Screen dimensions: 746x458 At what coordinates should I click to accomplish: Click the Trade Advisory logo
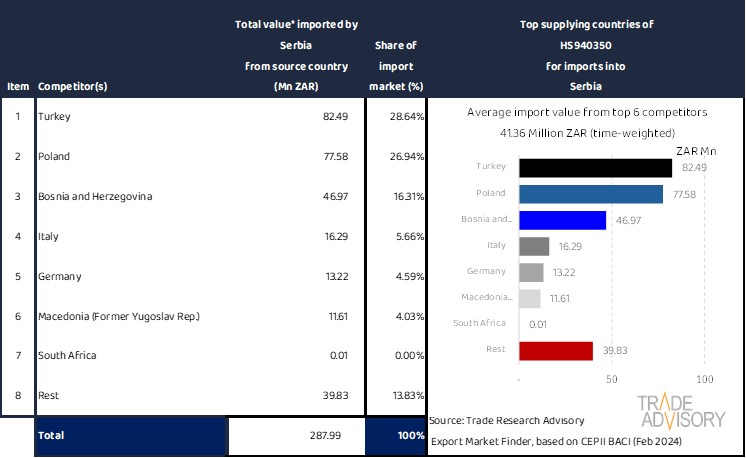682,411
